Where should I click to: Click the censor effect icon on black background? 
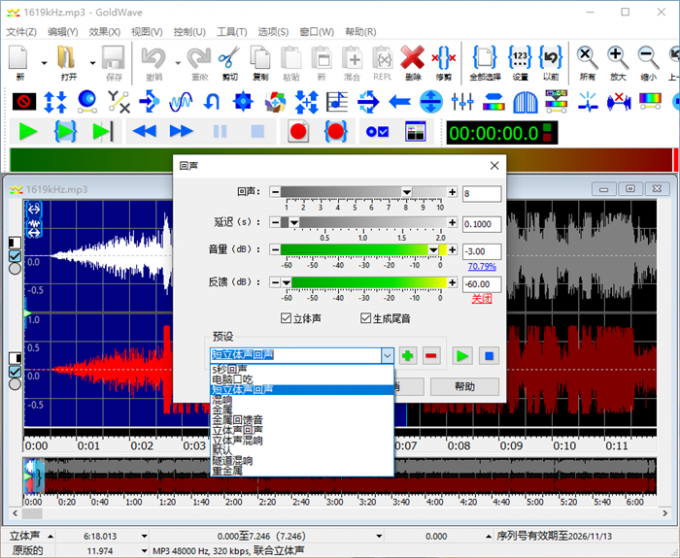(24, 102)
